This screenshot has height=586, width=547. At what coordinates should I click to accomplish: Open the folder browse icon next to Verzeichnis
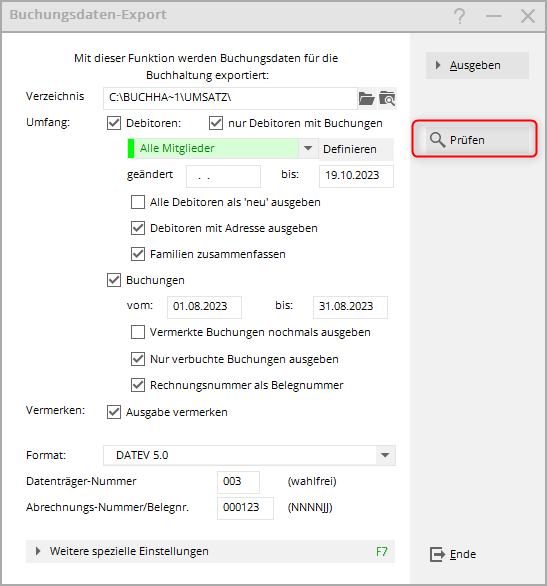point(367,99)
